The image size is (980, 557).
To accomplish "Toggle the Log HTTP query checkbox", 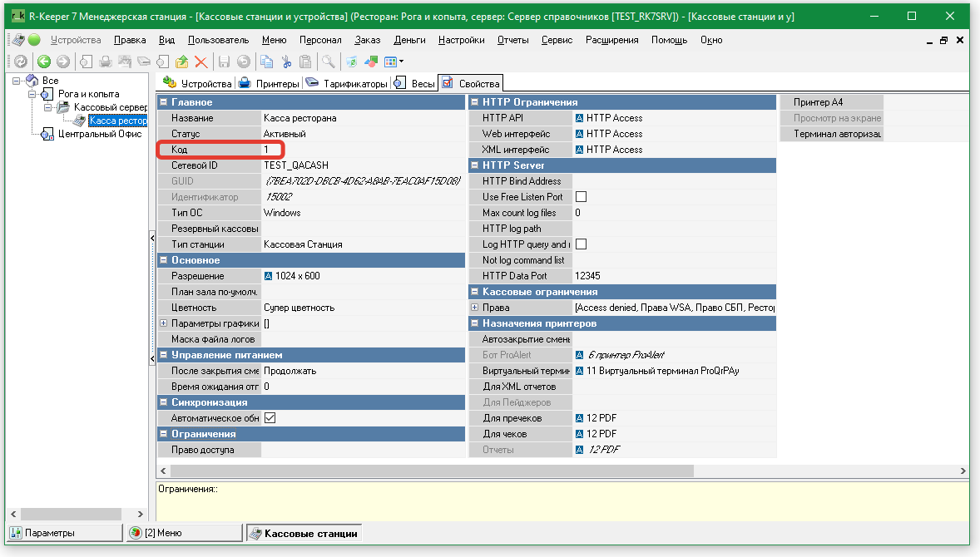I will point(582,244).
